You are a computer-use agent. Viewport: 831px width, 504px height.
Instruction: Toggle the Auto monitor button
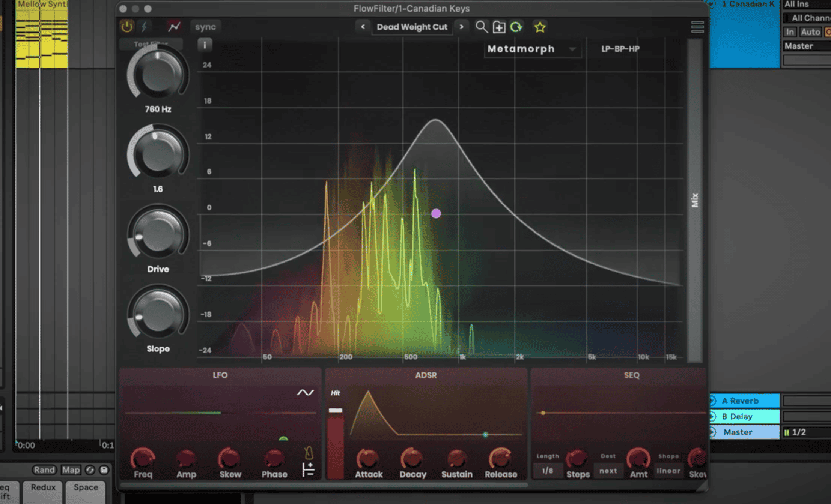click(x=810, y=32)
